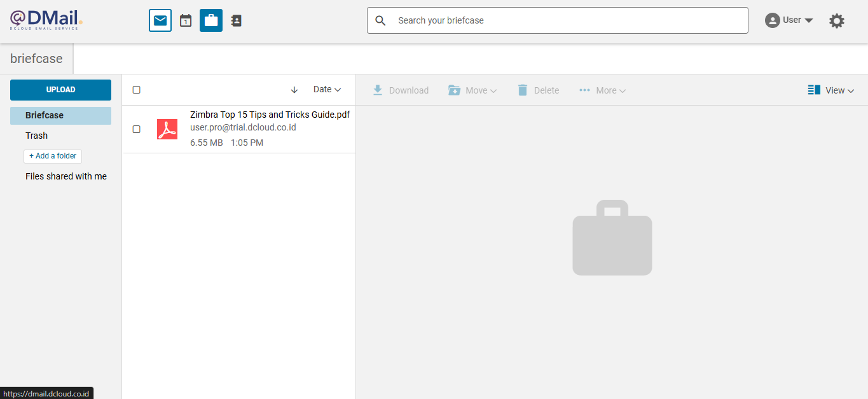Open the settings gear icon

[837, 21]
